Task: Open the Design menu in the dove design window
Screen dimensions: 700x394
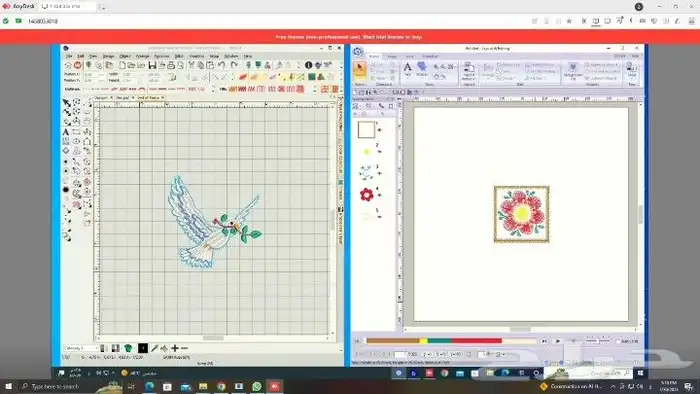Action: [108, 56]
